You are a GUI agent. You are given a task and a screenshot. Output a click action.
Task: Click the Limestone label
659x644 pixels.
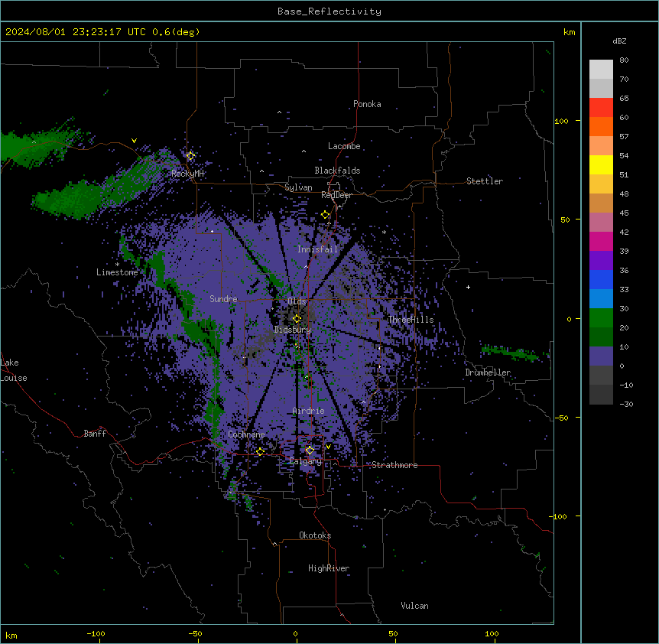point(117,272)
